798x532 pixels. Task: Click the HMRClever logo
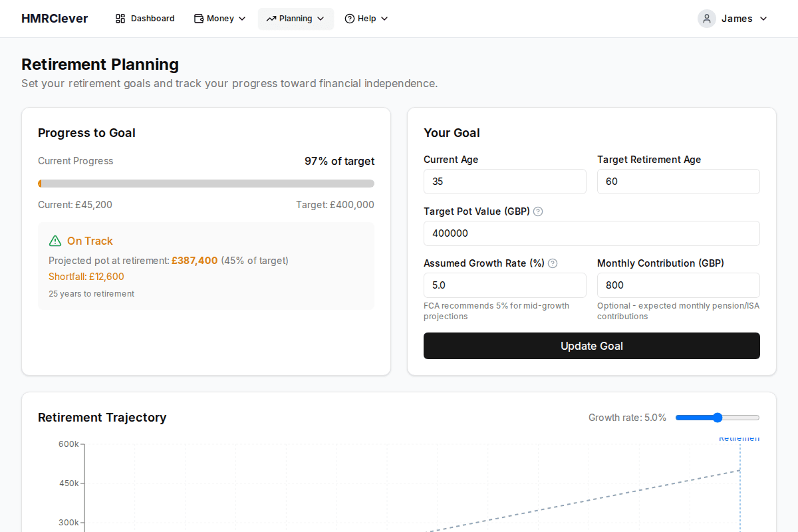pyautogui.click(x=55, y=19)
